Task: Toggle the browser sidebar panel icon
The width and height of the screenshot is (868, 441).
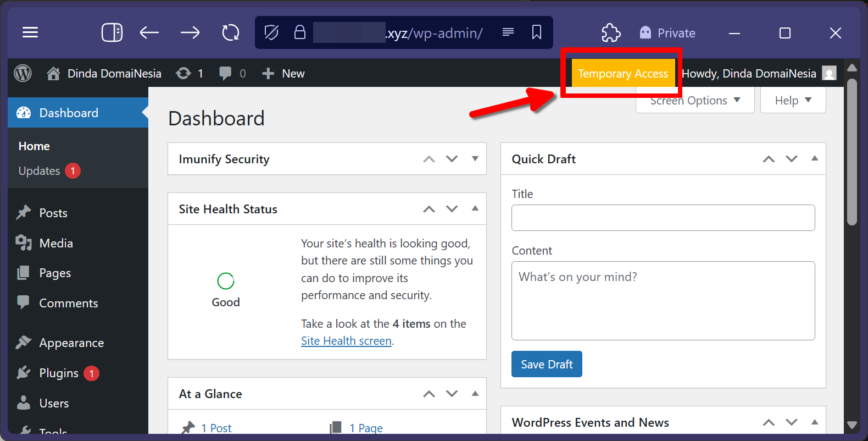Action: [112, 32]
